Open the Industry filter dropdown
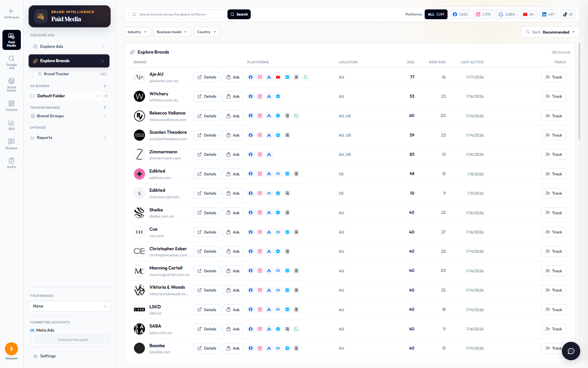 pyautogui.click(x=137, y=32)
